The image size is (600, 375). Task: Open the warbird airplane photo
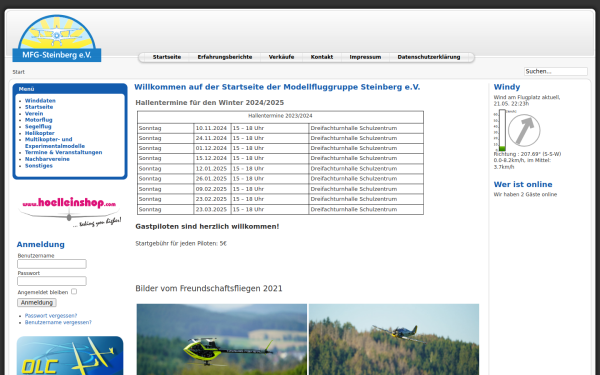point(394,339)
